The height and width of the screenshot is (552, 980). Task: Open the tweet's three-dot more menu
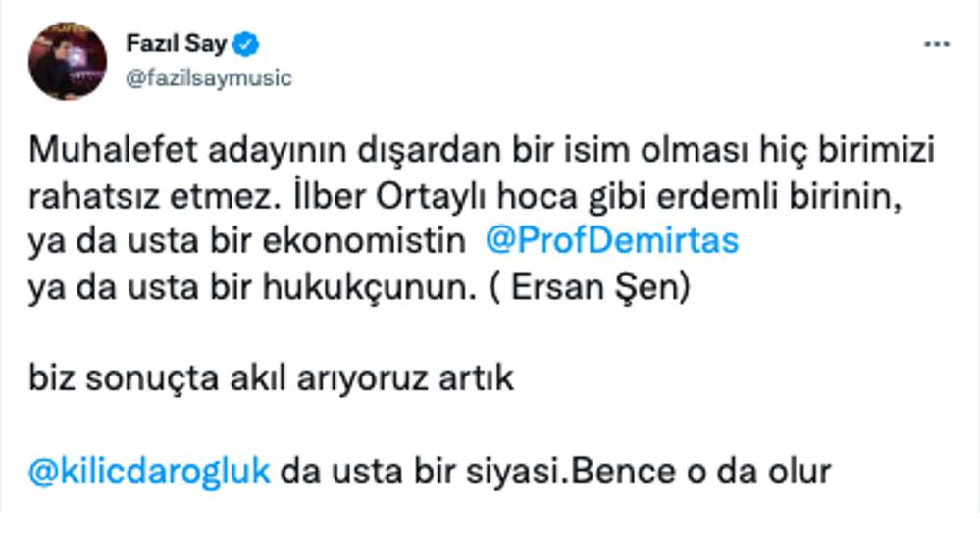click(x=937, y=45)
